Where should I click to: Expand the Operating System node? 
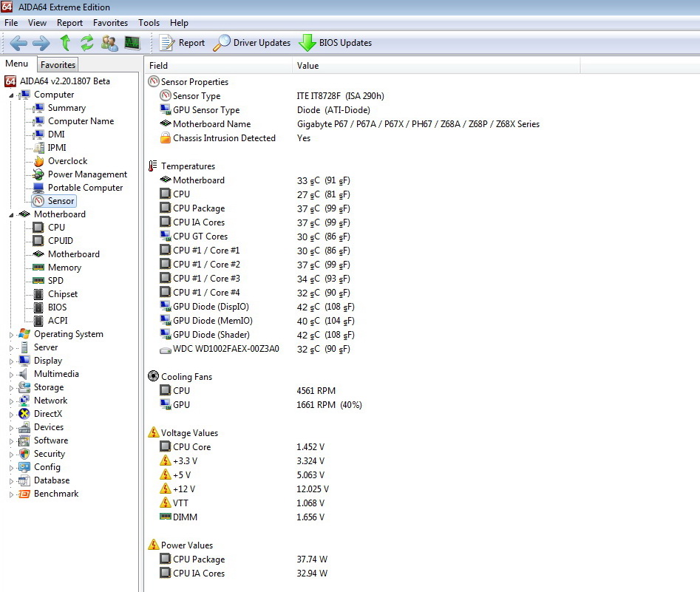[11, 334]
